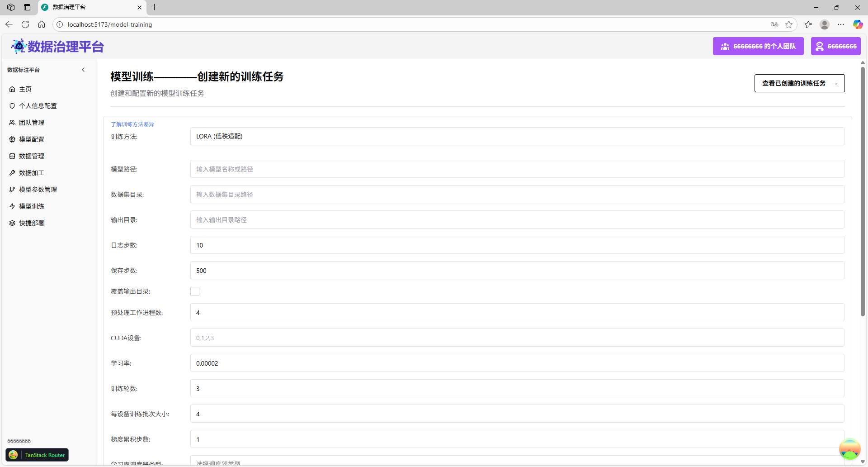Image resolution: width=868 pixels, height=467 pixels.
Task: Click the wrench icon for 数据加工
Action: click(x=12, y=173)
